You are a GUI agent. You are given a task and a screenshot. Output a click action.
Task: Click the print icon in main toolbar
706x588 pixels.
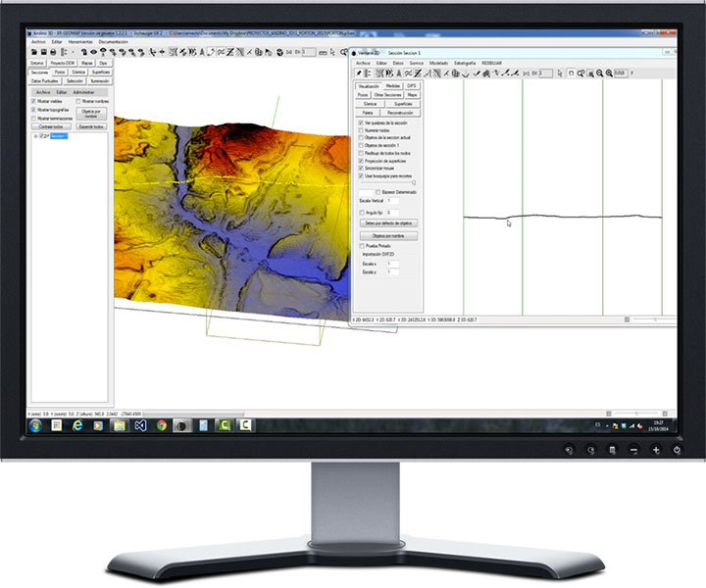click(x=53, y=52)
